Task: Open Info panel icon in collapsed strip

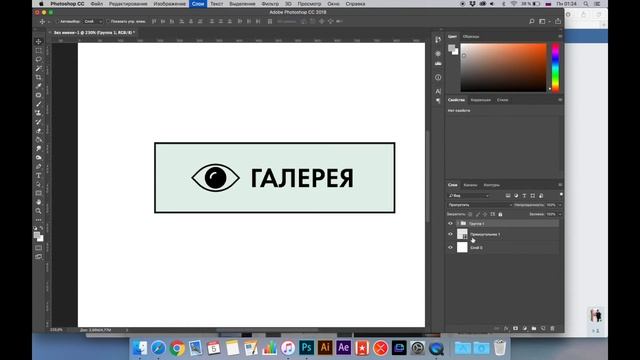Action: click(438, 77)
